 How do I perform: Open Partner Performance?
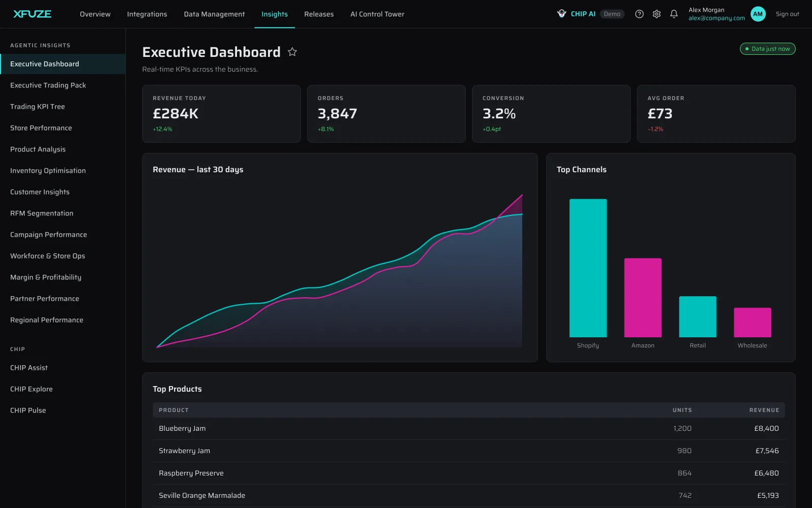[63, 299]
